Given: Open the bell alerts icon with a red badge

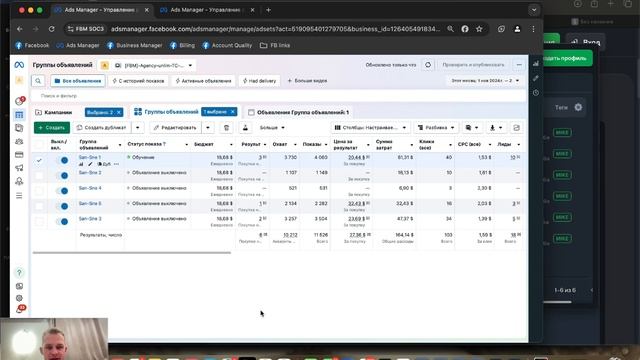Looking at the screenshot, I should [x=20, y=310].
